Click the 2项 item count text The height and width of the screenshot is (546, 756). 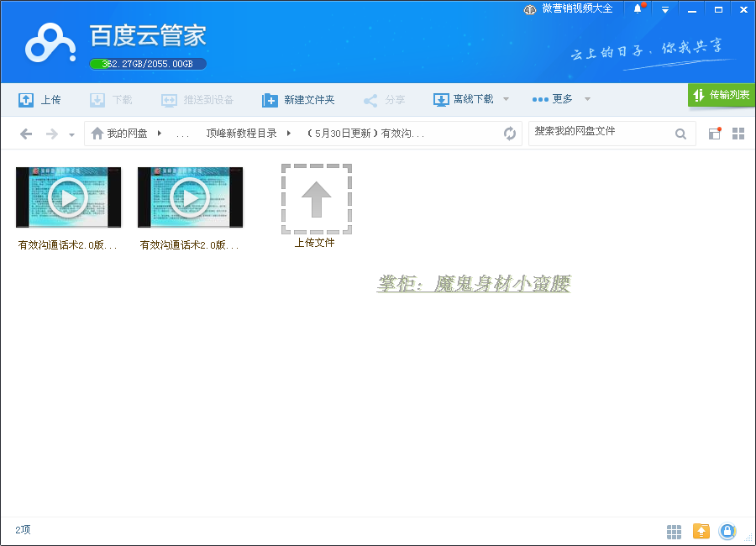pos(24,529)
